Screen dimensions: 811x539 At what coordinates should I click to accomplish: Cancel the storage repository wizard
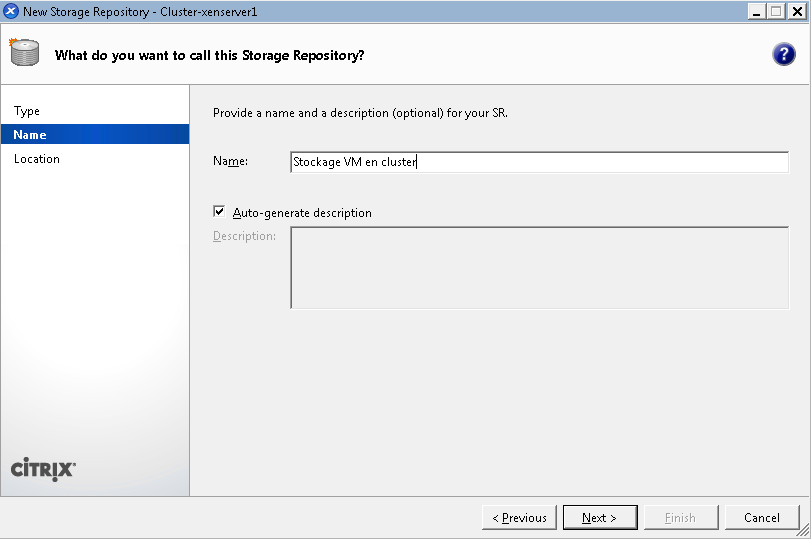pos(761,518)
